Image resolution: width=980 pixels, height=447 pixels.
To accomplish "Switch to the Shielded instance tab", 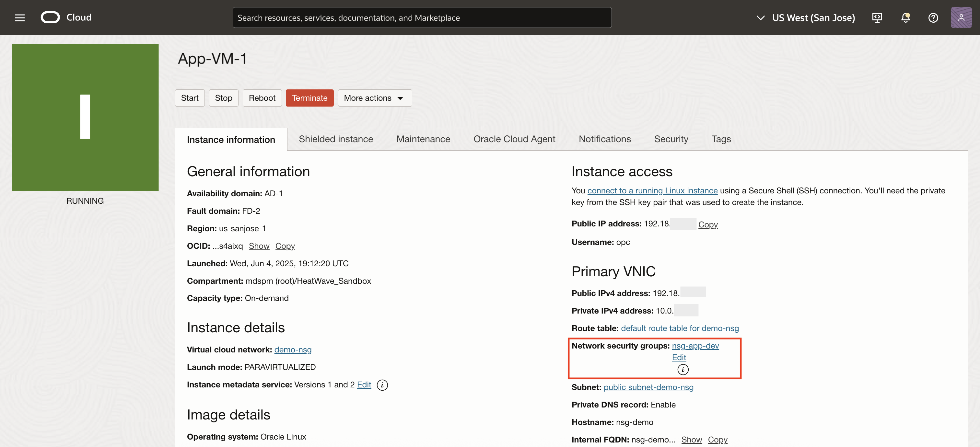I will pos(335,139).
